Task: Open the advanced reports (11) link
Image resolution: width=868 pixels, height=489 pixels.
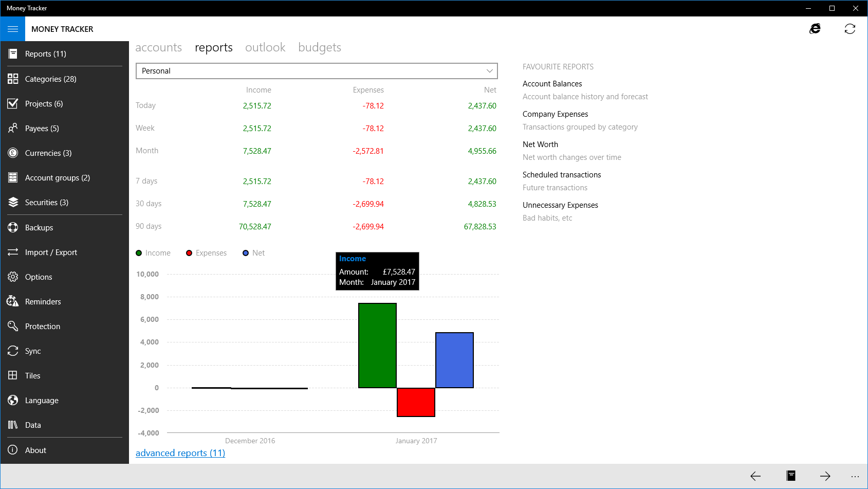Action: (180, 453)
